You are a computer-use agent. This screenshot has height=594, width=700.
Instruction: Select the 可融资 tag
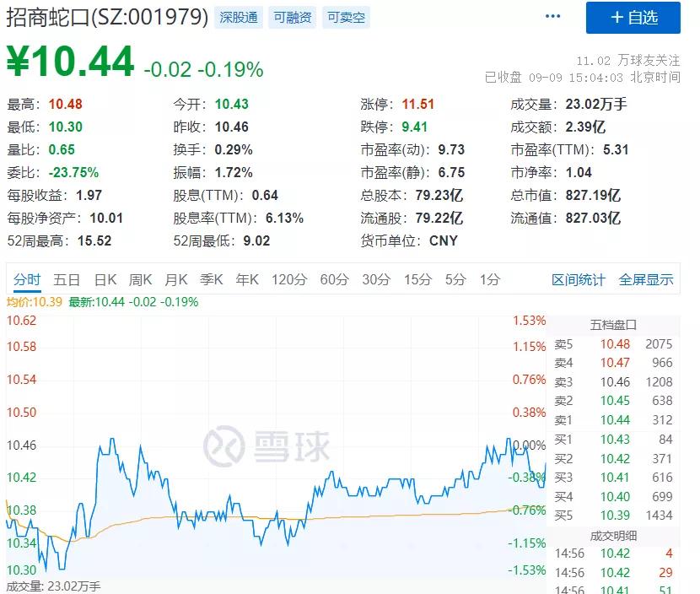tap(293, 18)
